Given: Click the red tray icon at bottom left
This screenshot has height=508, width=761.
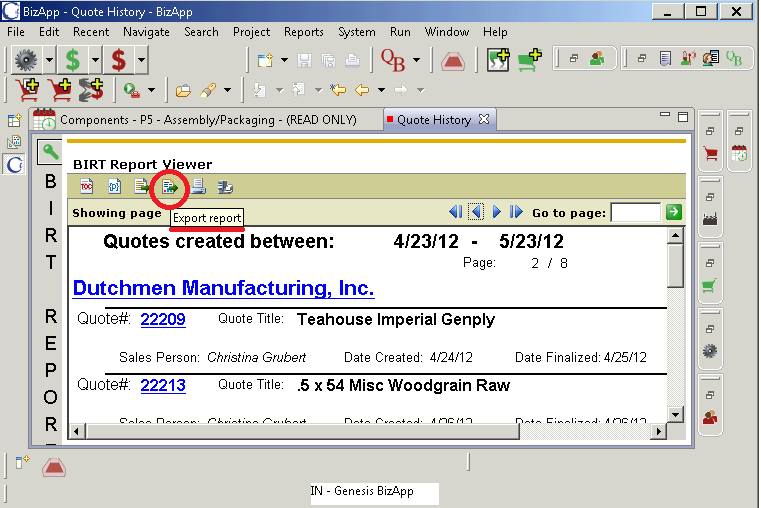Looking at the screenshot, I should (x=53, y=468).
